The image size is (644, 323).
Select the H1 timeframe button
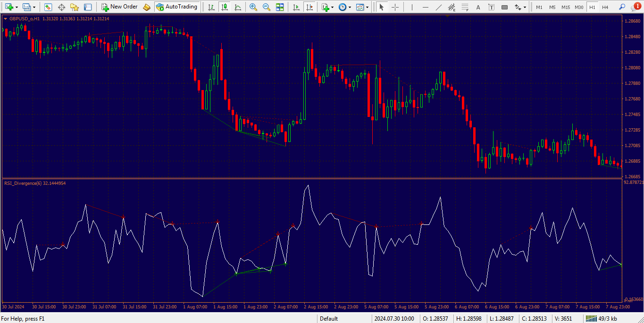click(x=592, y=7)
